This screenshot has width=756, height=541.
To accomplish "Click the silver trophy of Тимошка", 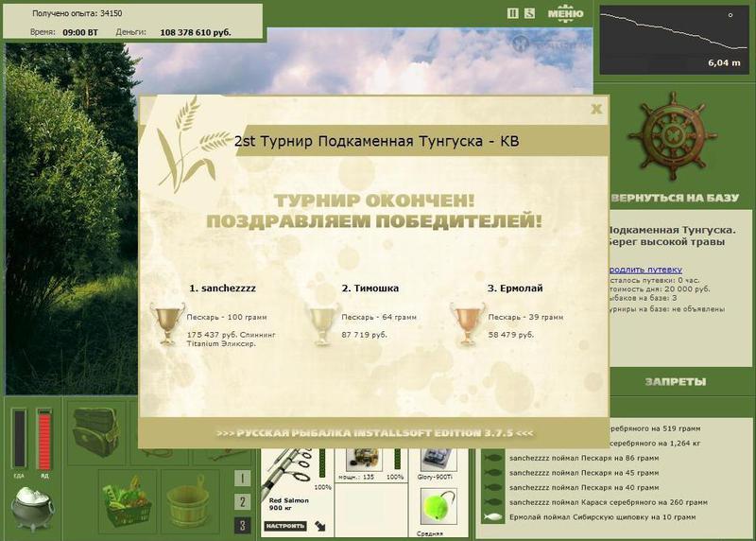I will pos(321,323).
